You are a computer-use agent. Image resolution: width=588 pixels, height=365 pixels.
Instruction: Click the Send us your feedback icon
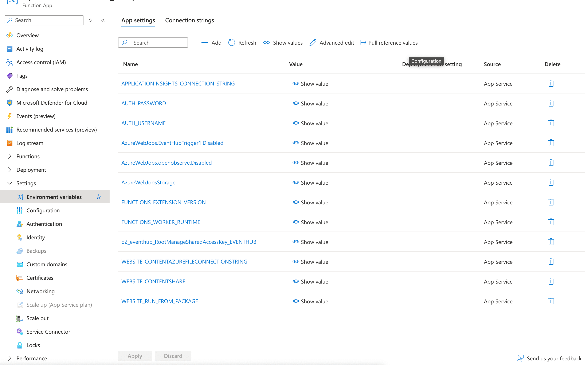[520, 358]
